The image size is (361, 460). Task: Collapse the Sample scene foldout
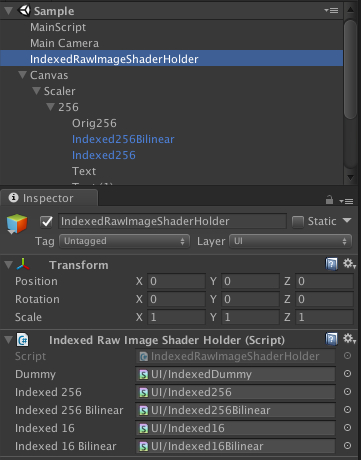click(x=8, y=11)
